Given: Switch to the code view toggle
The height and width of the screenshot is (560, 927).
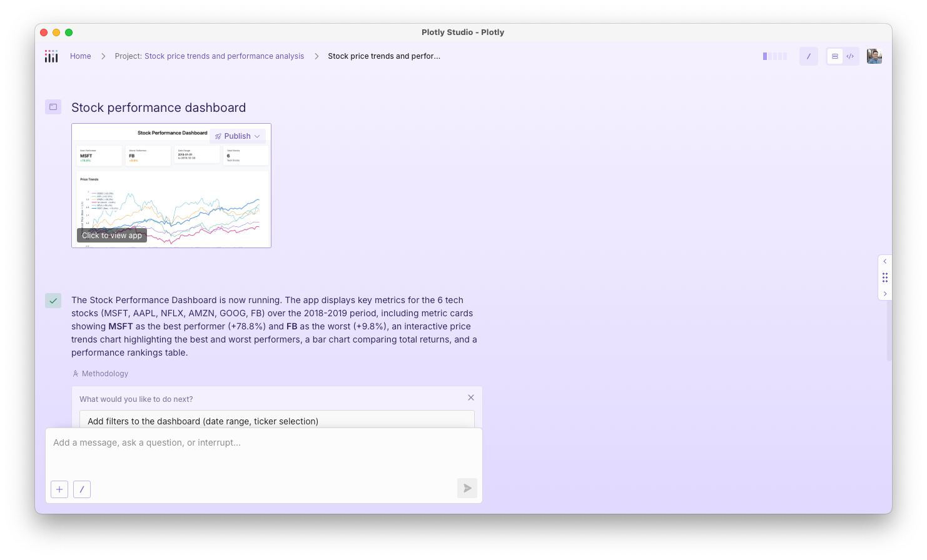Looking at the screenshot, I should coord(850,56).
